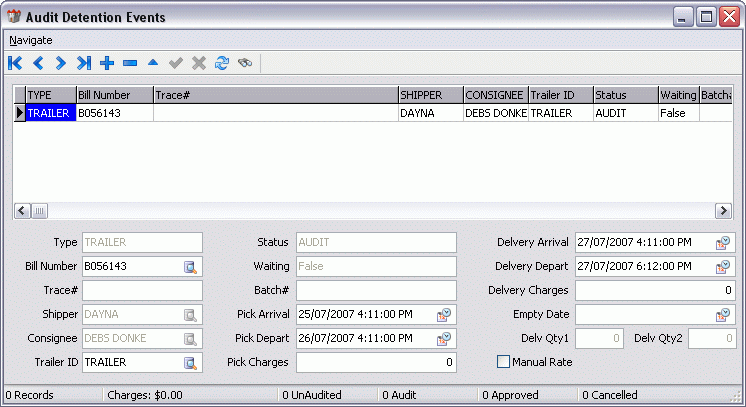
Task: Click the Status column header
Action: click(x=624, y=95)
